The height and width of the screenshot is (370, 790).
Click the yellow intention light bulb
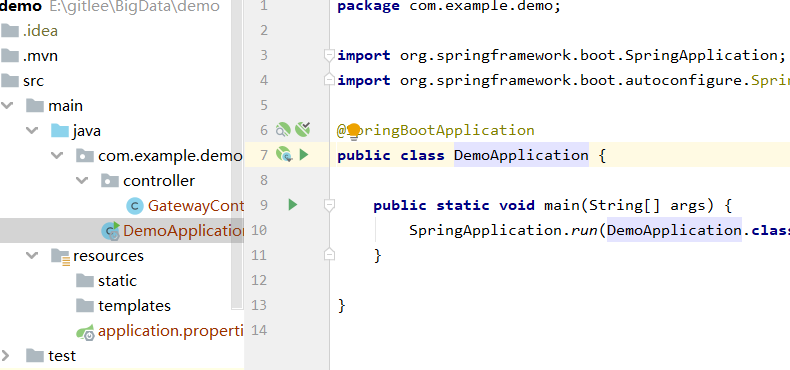[x=354, y=130]
